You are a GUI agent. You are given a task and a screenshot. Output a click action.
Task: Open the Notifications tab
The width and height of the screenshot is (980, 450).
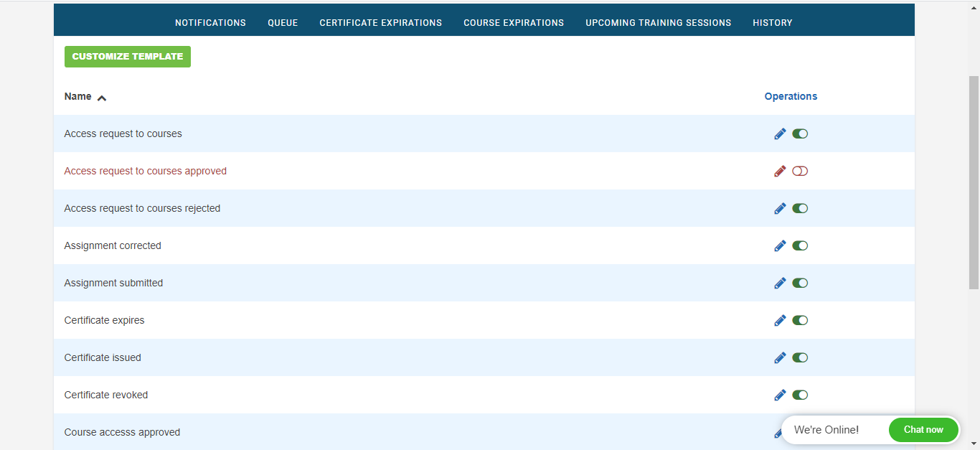pos(210,22)
